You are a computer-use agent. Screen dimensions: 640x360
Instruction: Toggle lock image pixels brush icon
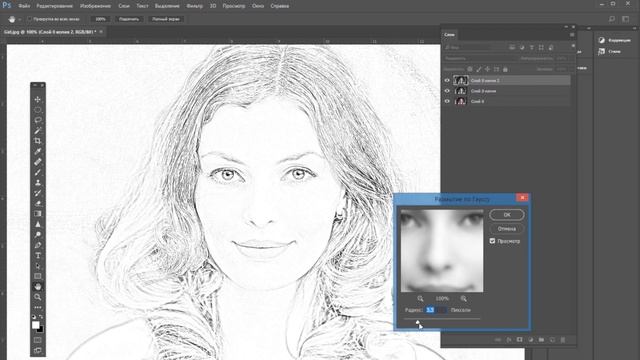479,69
